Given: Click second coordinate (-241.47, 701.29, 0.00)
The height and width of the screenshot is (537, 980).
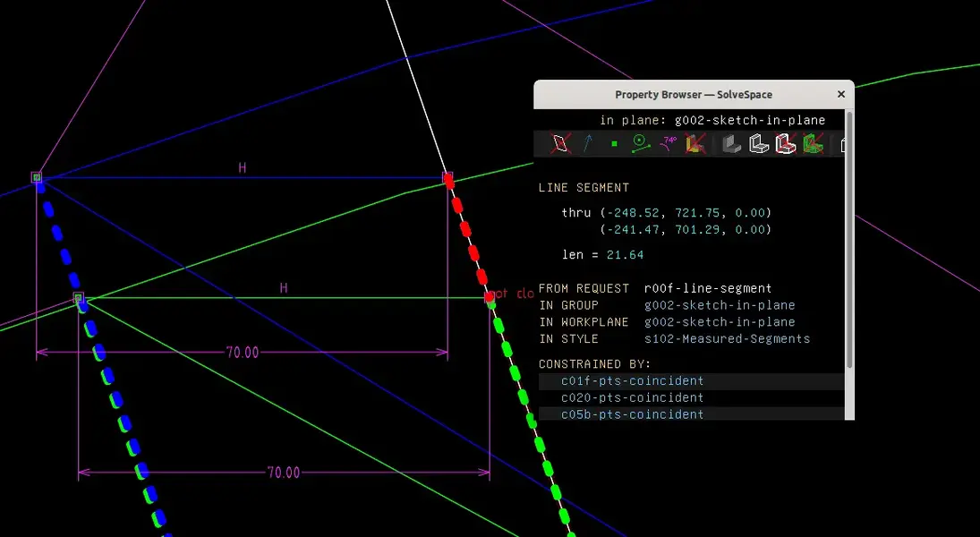Looking at the screenshot, I should click(686, 230).
